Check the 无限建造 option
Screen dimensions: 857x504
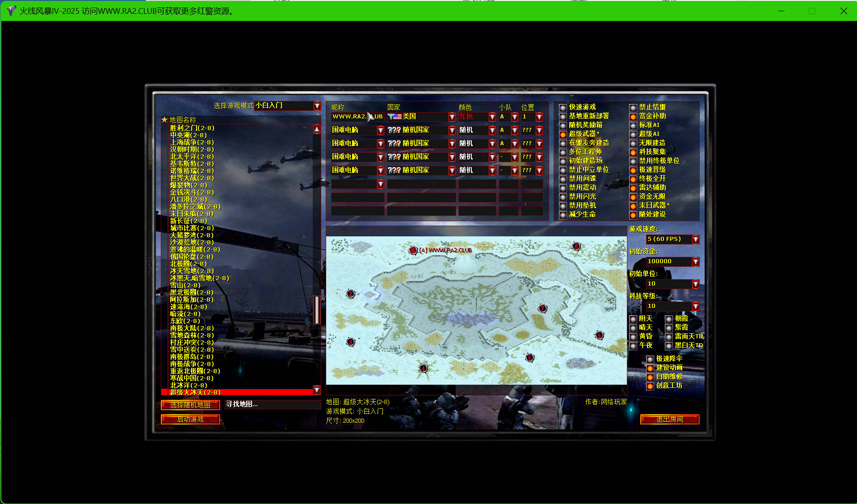(633, 143)
